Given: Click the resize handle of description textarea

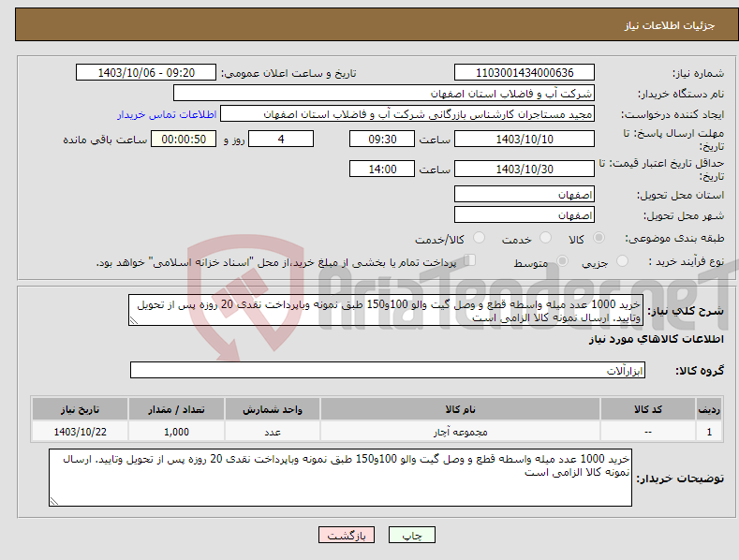Looking at the screenshot, I should pyautogui.click(x=133, y=321).
